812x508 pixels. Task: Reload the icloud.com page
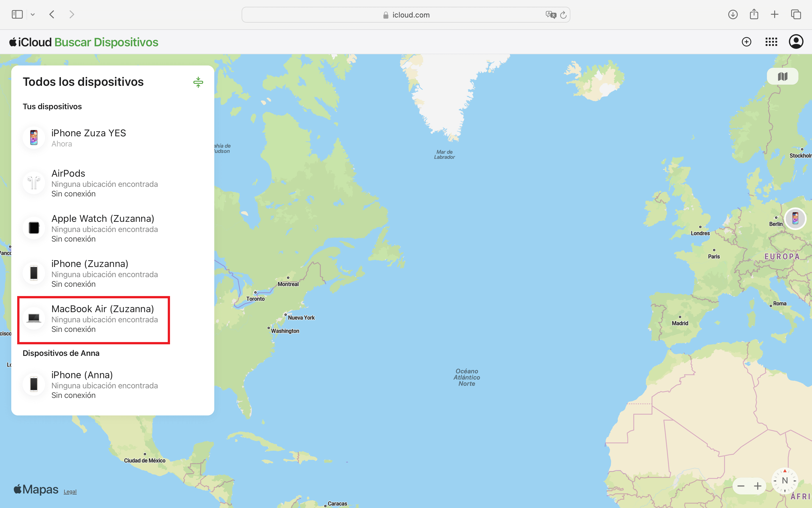coord(563,15)
